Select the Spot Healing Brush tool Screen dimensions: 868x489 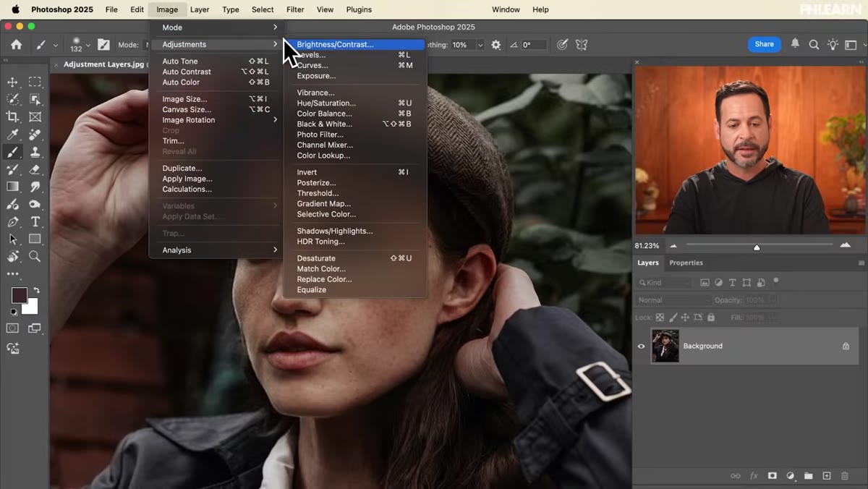[x=35, y=135]
